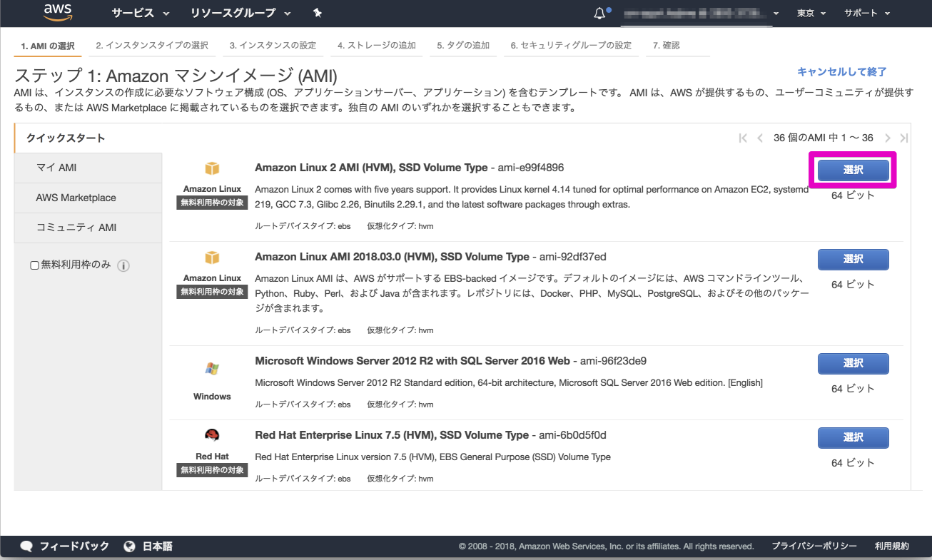Open the AWS Marketplace category
Viewport: 932px width, 560px height.
pos(88,198)
